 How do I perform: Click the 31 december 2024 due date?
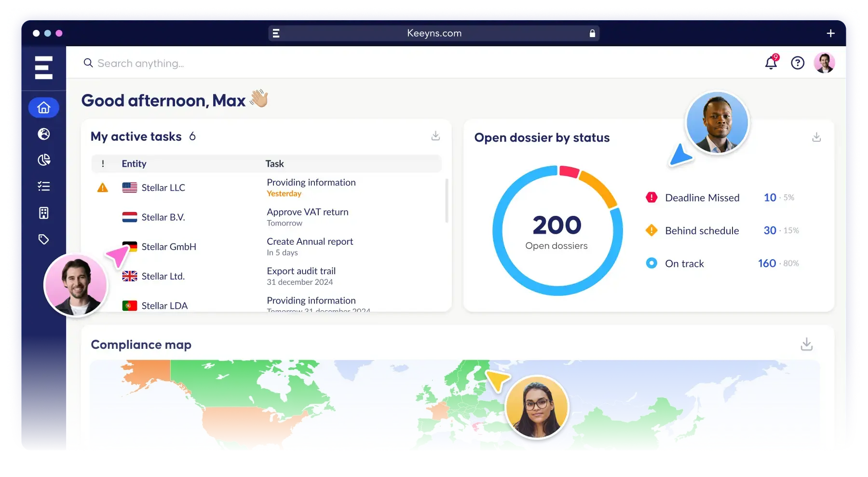(299, 282)
